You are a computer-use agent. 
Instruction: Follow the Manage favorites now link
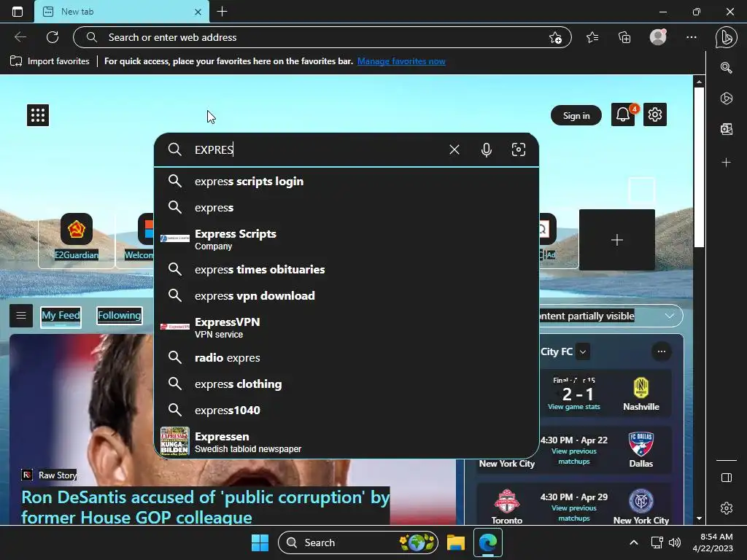point(401,61)
